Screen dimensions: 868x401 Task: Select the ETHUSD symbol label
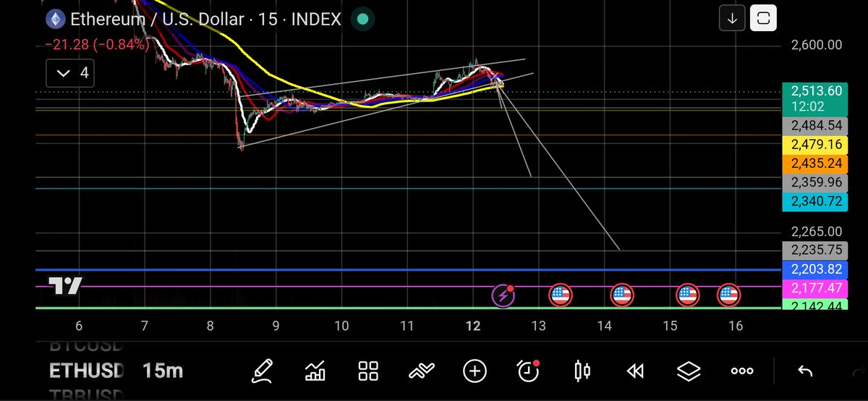click(x=86, y=371)
